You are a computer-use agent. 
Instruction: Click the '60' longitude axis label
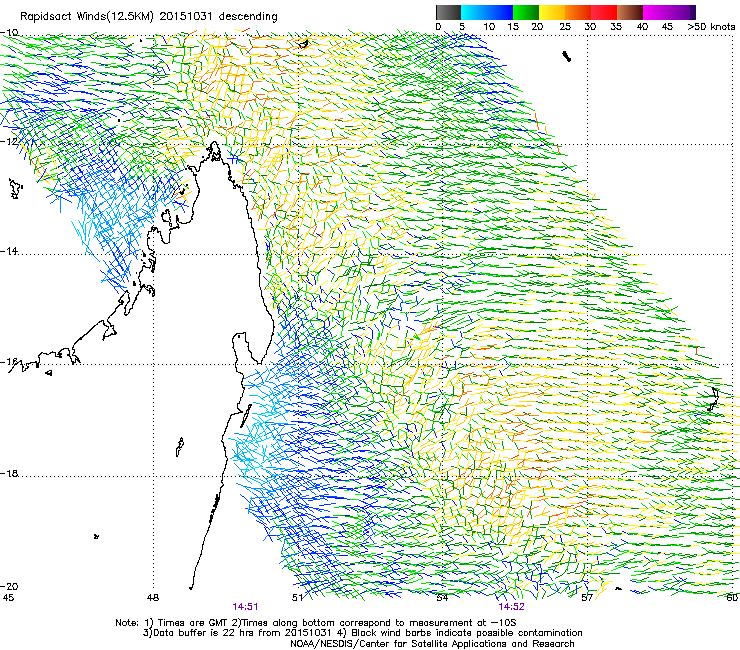[732, 598]
